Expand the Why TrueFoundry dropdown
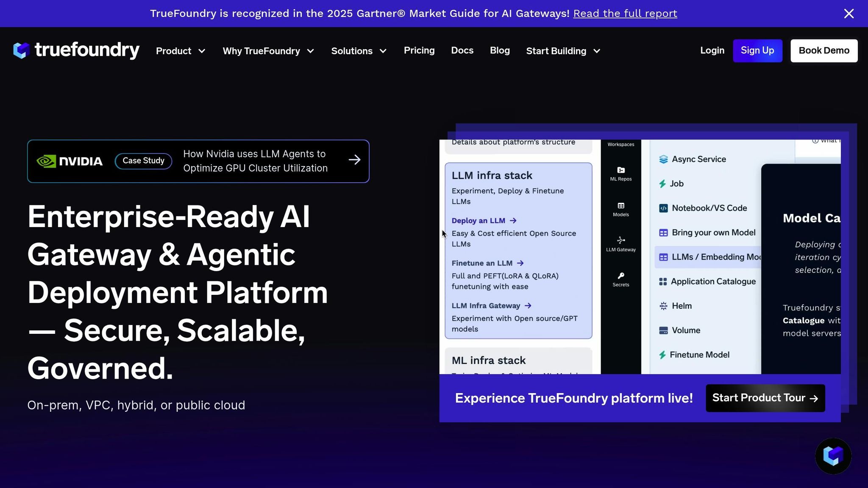The width and height of the screenshot is (868, 488). tap(268, 51)
